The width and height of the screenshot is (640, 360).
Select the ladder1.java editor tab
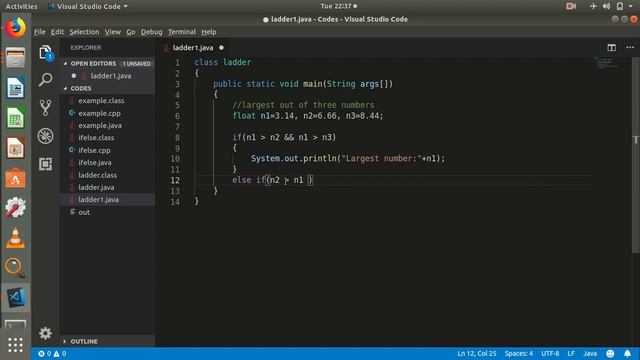pyautogui.click(x=193, y=48)
